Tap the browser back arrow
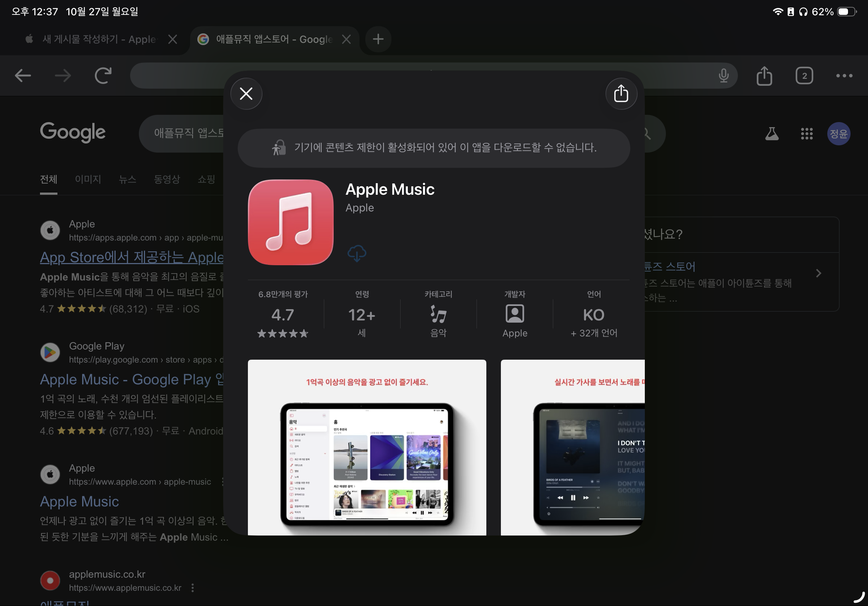The image size is (868, 606). (x=23, y=76)
